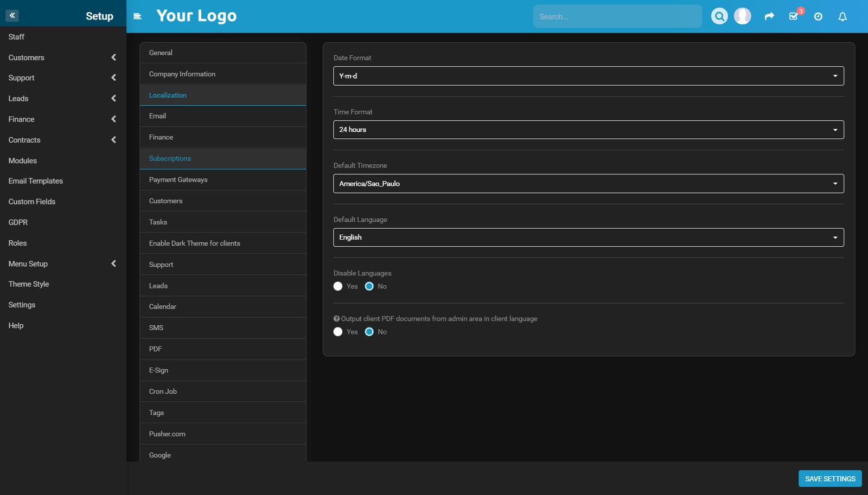Open the tasks icon showing 3 badge
Screen dimensions: 868x495
(x=793, y=17)
